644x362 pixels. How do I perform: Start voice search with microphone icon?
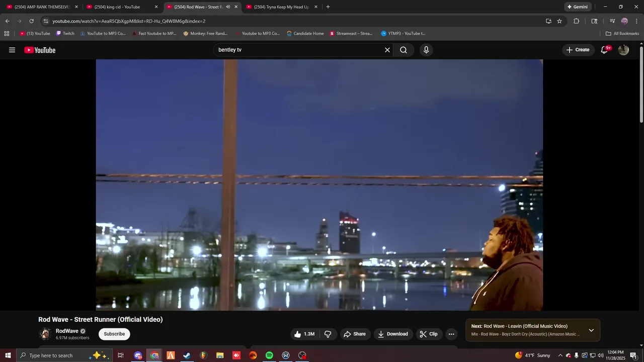pyautogui.click(x=426, y=50)
